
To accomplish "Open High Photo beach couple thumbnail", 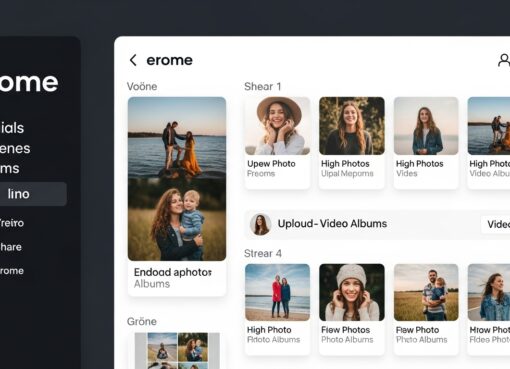I will 277,292.
